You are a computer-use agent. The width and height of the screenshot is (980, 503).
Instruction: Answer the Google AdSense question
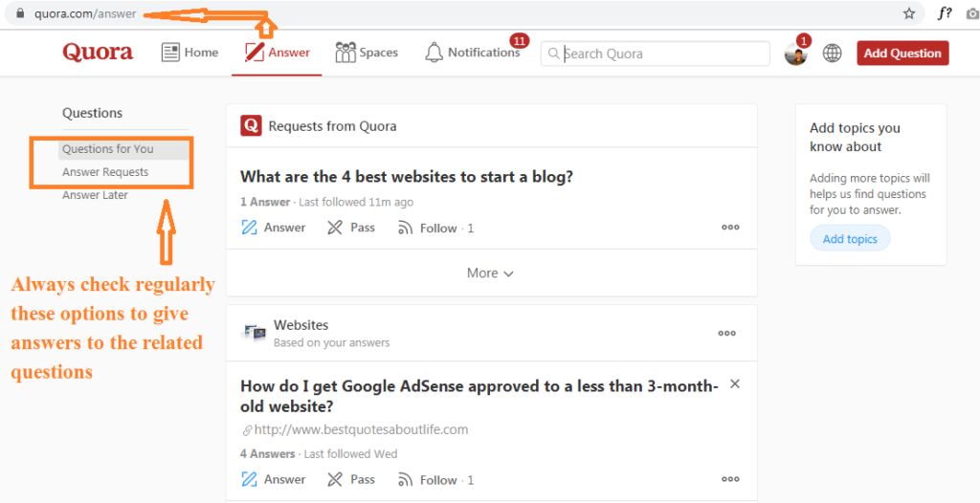[x=273, y=479]
